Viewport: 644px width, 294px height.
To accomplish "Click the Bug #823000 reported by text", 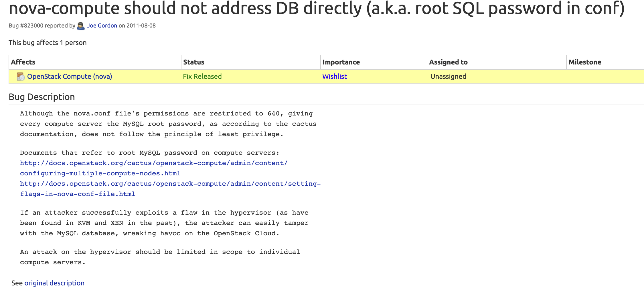I will tap(42, 26).
